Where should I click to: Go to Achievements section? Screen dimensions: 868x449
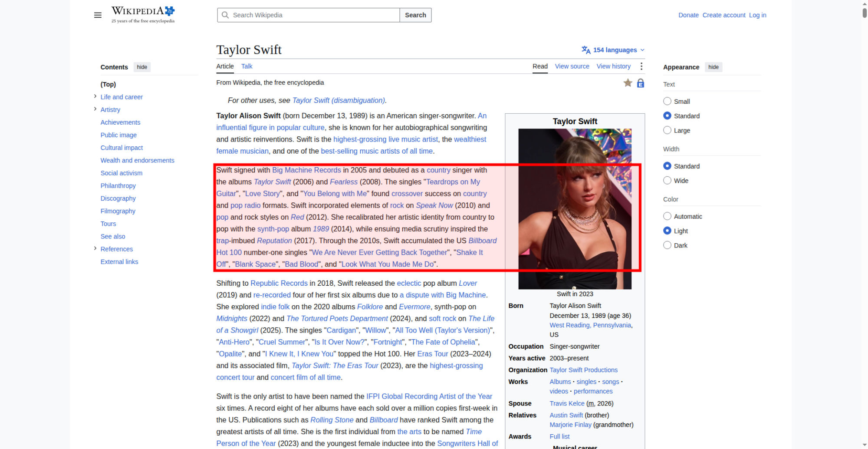[120, 122]
